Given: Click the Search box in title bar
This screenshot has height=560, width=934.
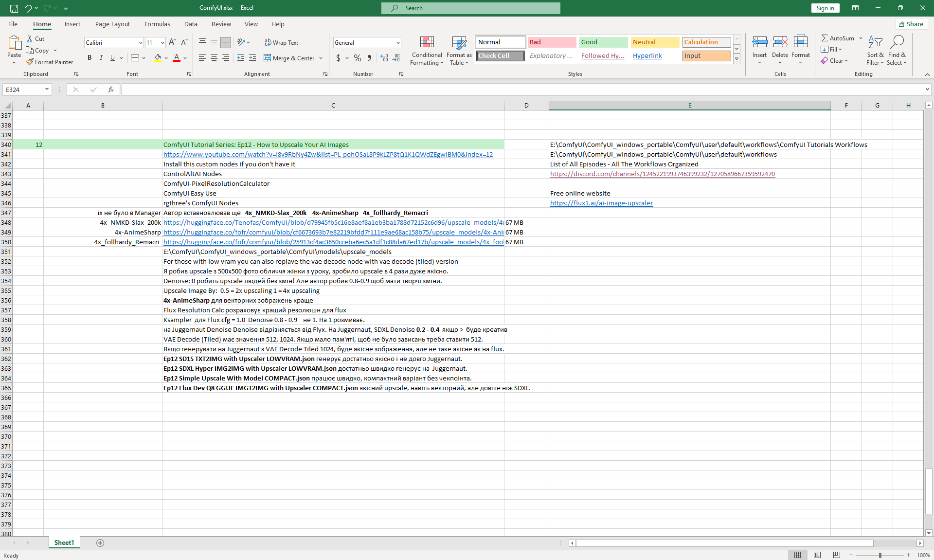Looking at the screenshot, I should (x=470, y=8).
